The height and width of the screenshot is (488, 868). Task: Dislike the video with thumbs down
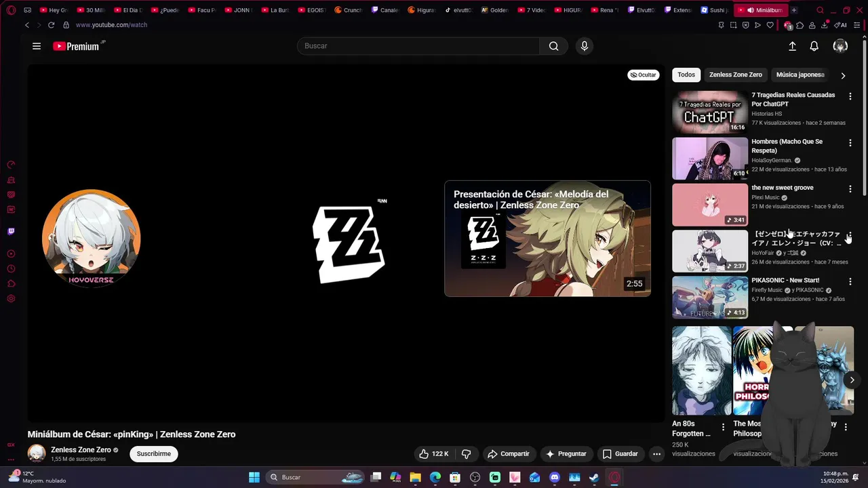pos(466,454)
